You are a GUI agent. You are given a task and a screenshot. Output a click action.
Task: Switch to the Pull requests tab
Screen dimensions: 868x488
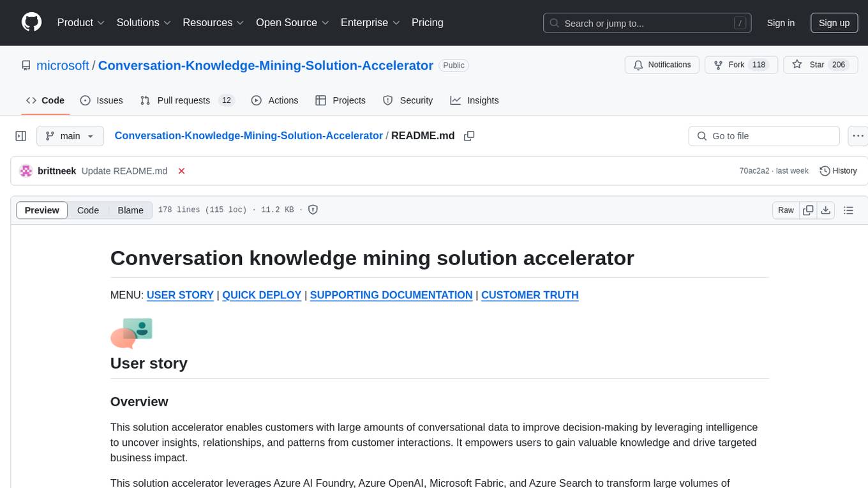pos(188,100)
